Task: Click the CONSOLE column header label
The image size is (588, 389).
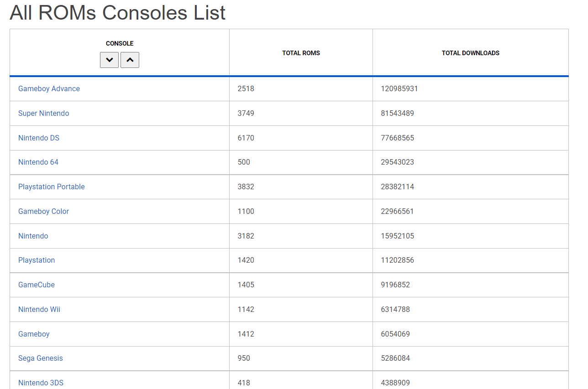Action: pos(120,43)
